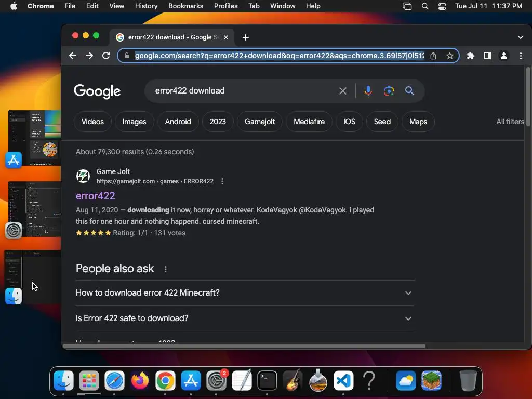Apply the Seed filter chip
The width and height of the screenshot is (532, 399).
pyautogui.click(x=382, y=122)
